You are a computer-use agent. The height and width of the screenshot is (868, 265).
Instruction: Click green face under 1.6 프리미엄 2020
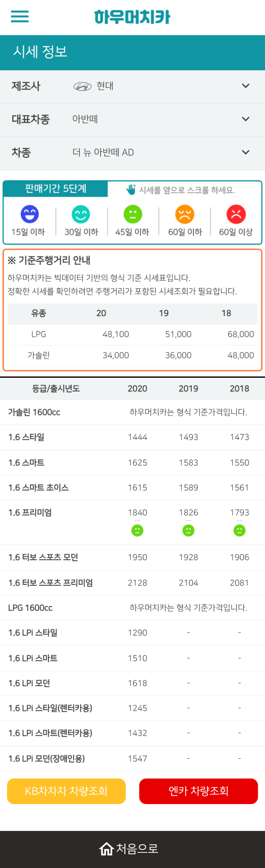coord(137,531)
